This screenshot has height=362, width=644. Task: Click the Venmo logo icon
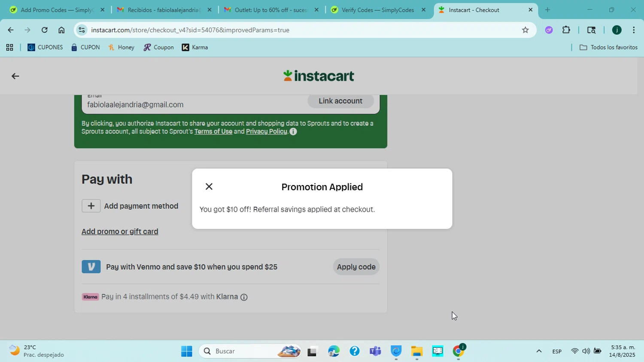[91, 267]
